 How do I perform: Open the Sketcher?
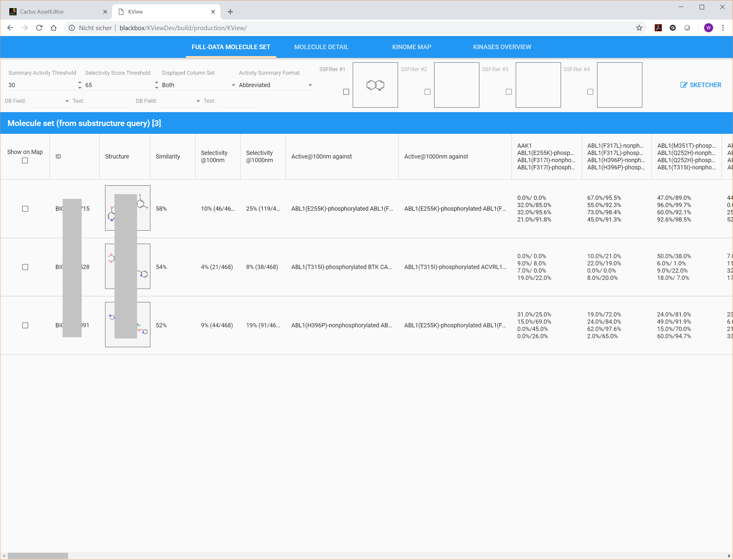[701, 85]
